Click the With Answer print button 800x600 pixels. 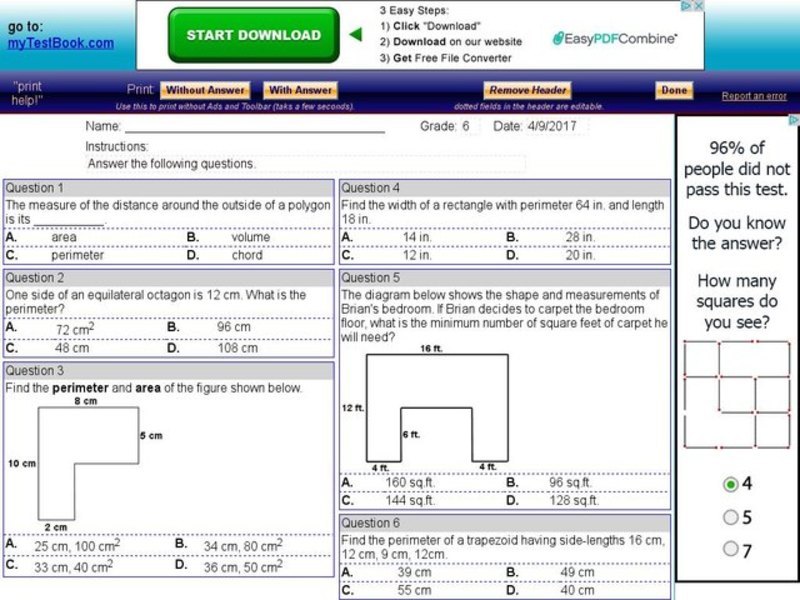click(x=299, y=89)
